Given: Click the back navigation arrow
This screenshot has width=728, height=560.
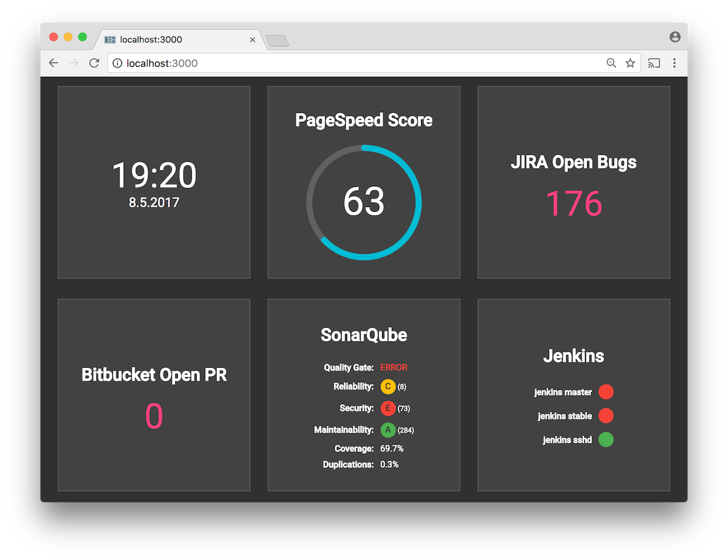Looking at the screenshot, I should pos(53,62).
